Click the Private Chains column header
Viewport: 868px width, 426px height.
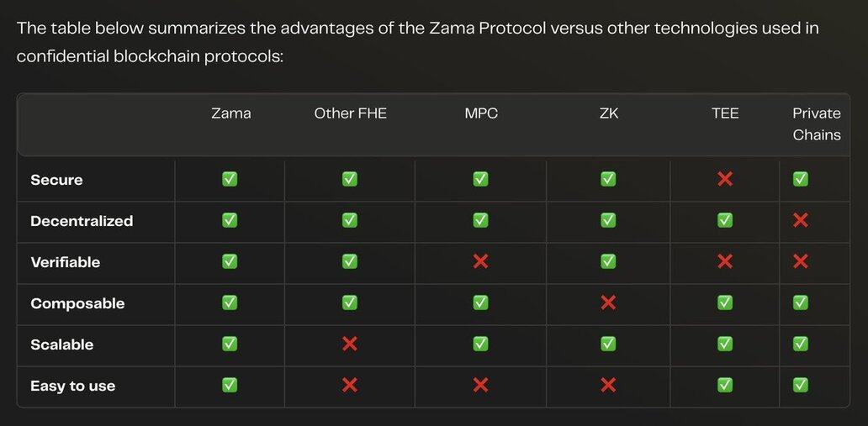(816, 124)
